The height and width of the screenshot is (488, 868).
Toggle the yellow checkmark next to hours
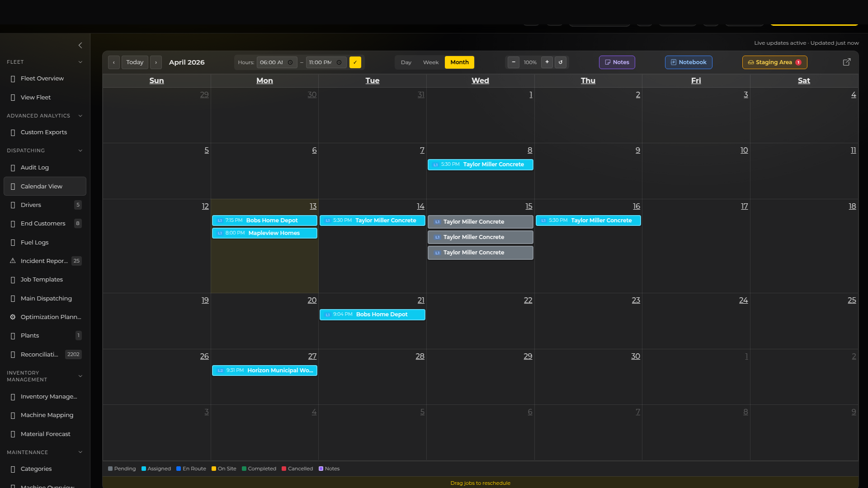[x=355, y=62]
